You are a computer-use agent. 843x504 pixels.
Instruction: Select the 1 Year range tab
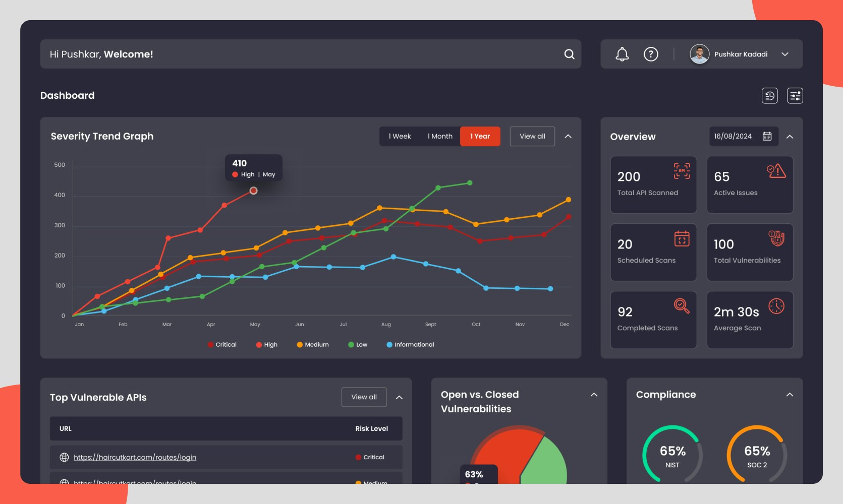click(x=480, y=136)
